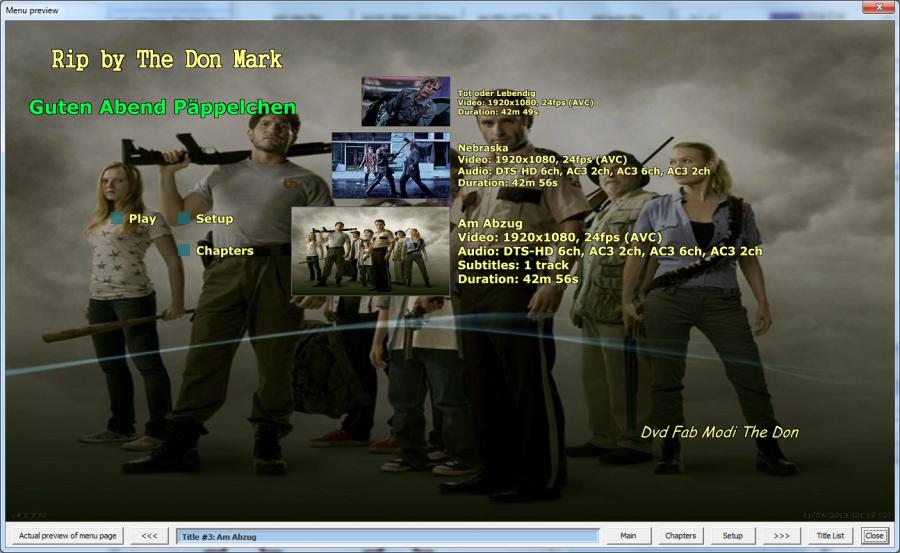This screenshot has width=900, height=553.
Task: Select the Am Abzug episode thumbnail
Action: (370, 251)
